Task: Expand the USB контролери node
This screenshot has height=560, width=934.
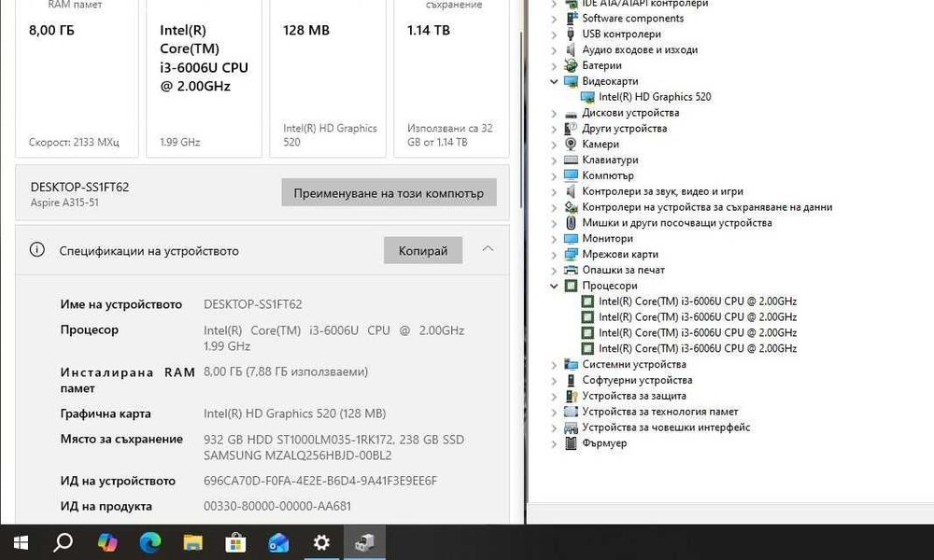Action: 554,35
